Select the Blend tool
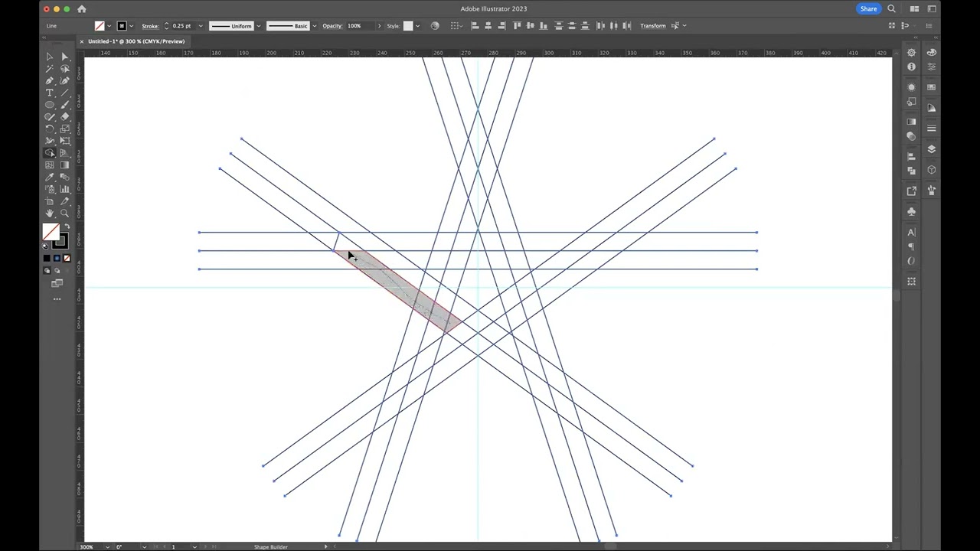The width and height of the screenshot is (980, 551). tap(64, 177)
